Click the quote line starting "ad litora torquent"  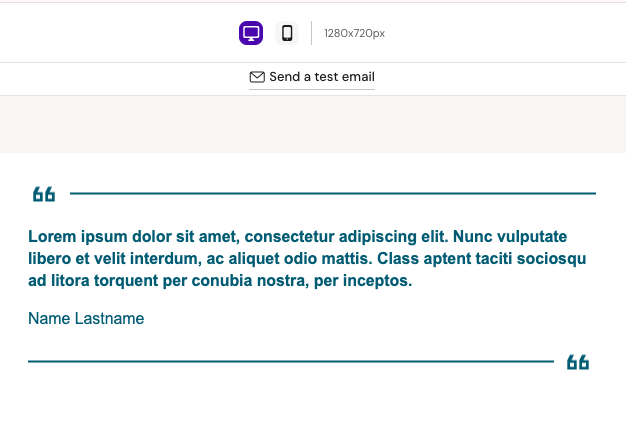coord(220,281)
